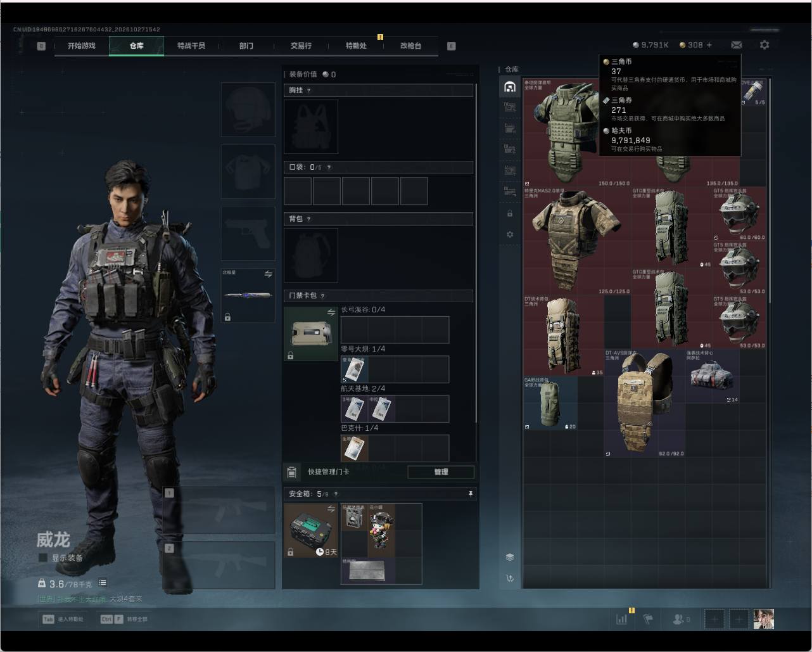Image resolution: width=812 pixels, height=652 pixels.
Task: Click the empty helmet equipment slot
Action: pos(248,110)
